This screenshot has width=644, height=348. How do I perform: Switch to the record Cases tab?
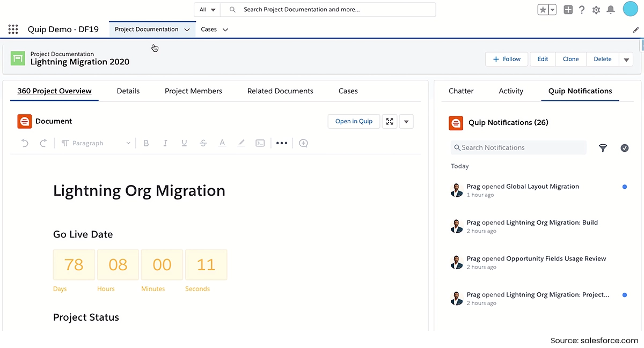point(348,91)
